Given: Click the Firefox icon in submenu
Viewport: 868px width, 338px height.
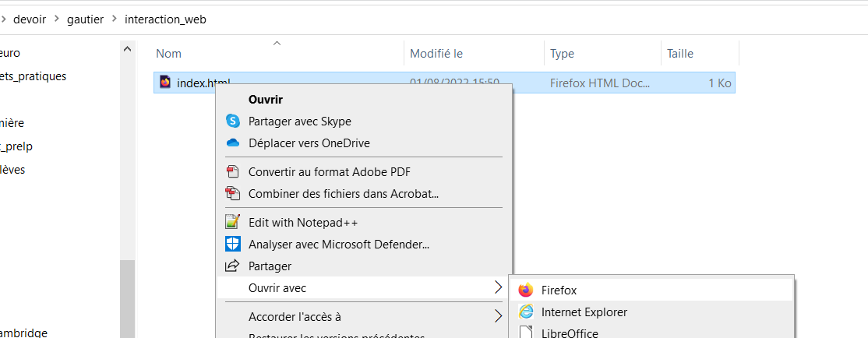Looking at the screenshot, I should click(526, 290).
